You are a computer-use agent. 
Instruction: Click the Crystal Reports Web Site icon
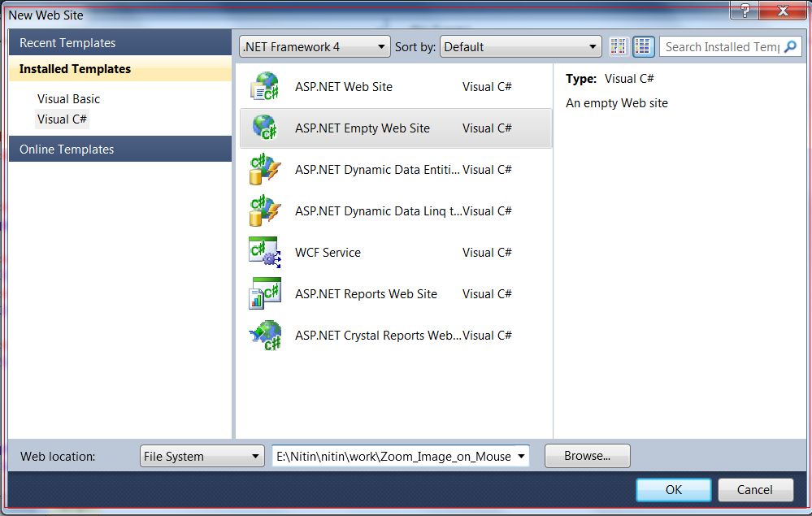(265, 335)
